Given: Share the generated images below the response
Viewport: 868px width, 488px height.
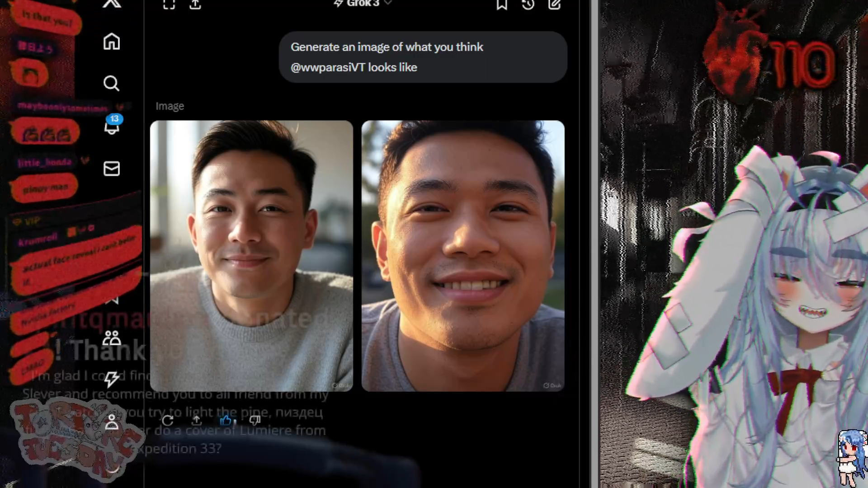Looking at the screenshot, I should (x=197, y=421).
